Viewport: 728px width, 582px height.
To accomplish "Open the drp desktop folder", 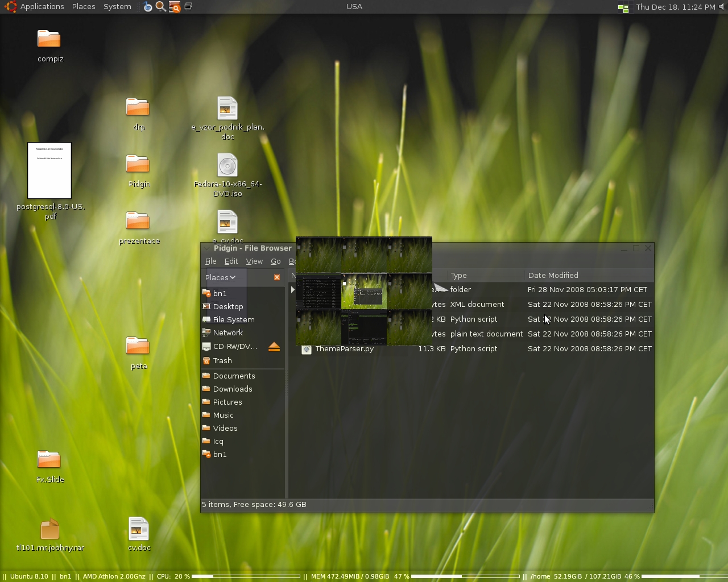I will pyautogui.click(x=138, y=107).
